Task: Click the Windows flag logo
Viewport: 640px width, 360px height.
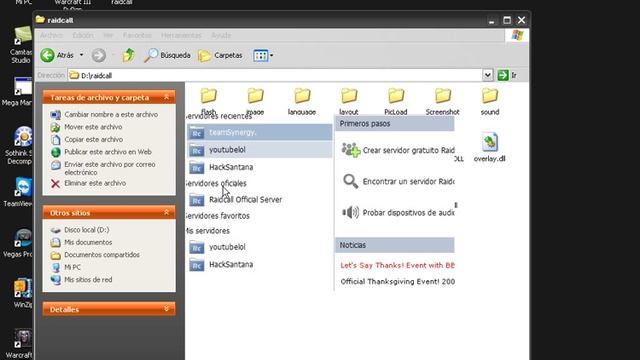Action: click(x=517, y=35)
